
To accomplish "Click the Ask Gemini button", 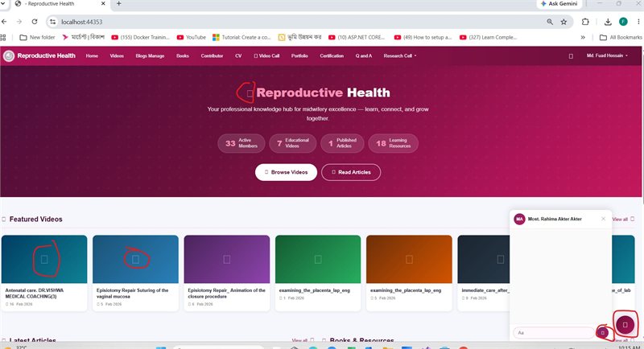I will (x=559, y=4).
